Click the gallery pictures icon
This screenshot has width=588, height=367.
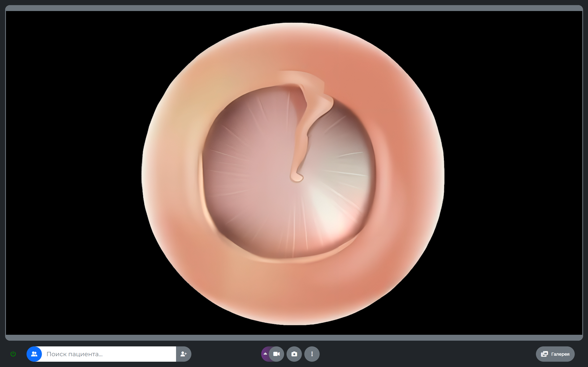[x=544, y=354]
